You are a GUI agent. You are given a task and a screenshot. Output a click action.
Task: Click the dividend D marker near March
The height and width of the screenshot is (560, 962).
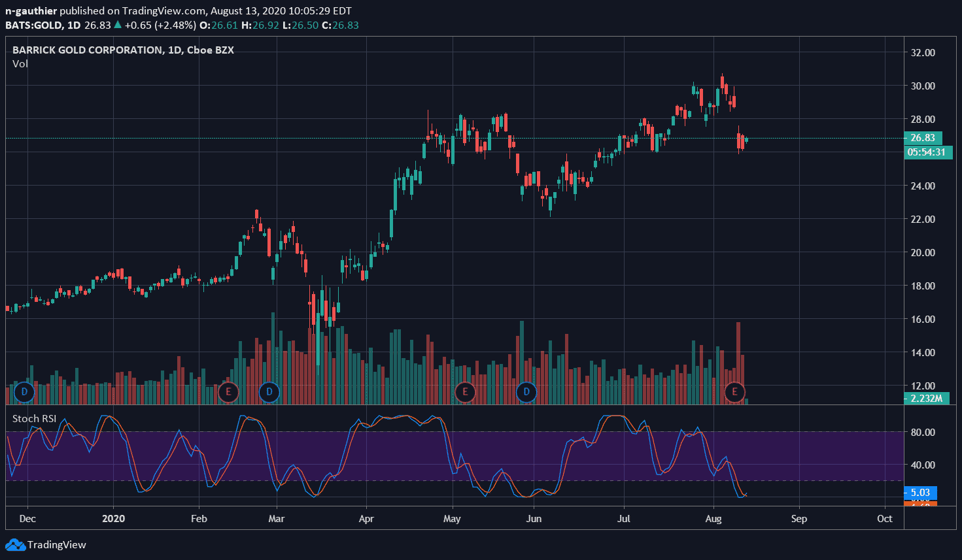point(269,392)
